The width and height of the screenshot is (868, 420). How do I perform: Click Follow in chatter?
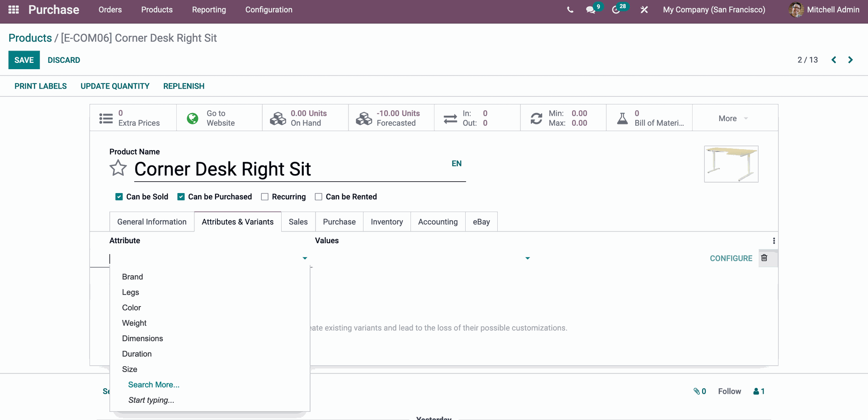(x=730, y=391)
